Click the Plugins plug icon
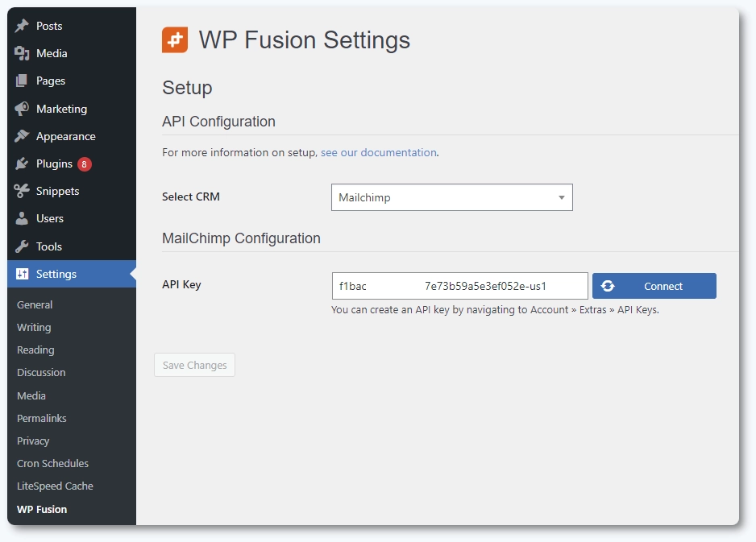The width and height of the screenshot is (756, 542). [x=23, y=163]
